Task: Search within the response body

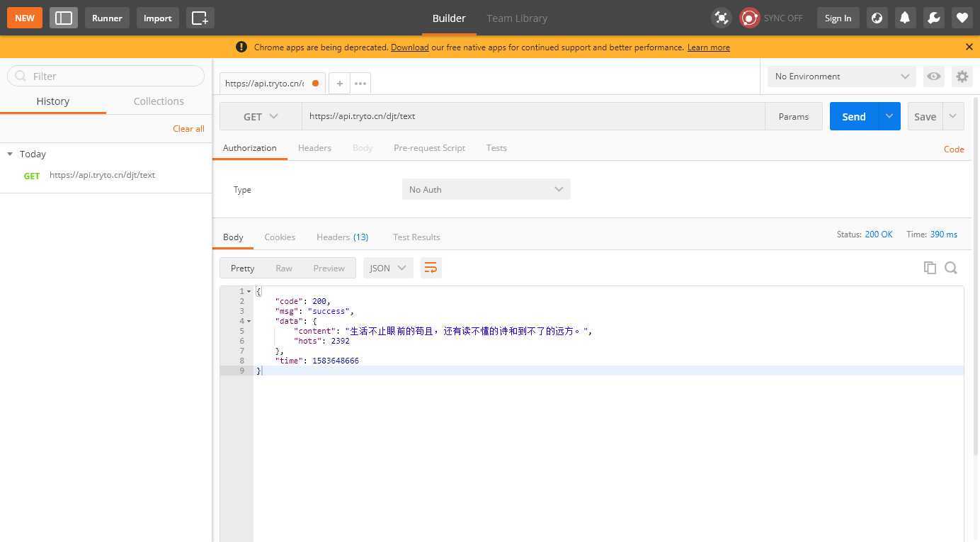Action: point(951,267)
